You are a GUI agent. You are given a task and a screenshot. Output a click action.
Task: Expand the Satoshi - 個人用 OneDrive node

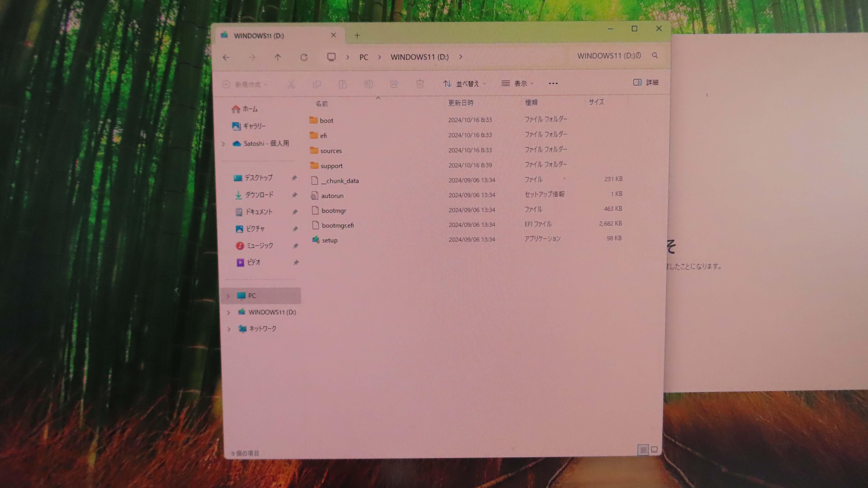[x=223, y=144]
